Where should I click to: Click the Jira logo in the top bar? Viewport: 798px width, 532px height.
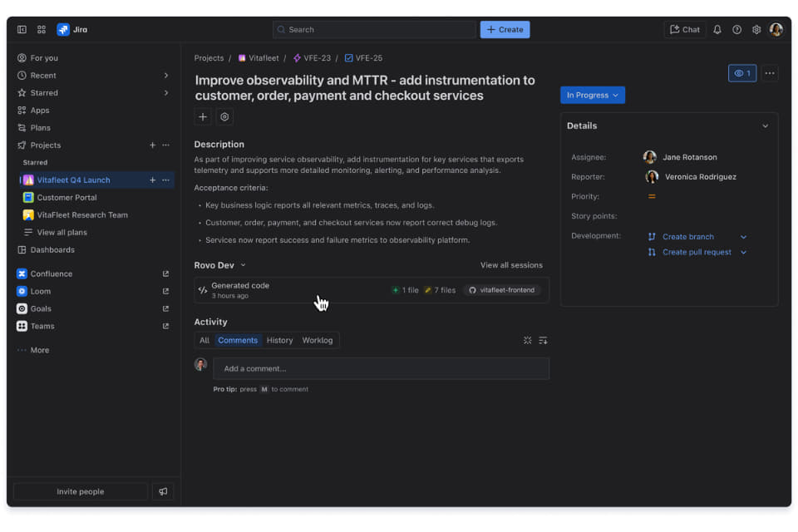pos(72,30)
